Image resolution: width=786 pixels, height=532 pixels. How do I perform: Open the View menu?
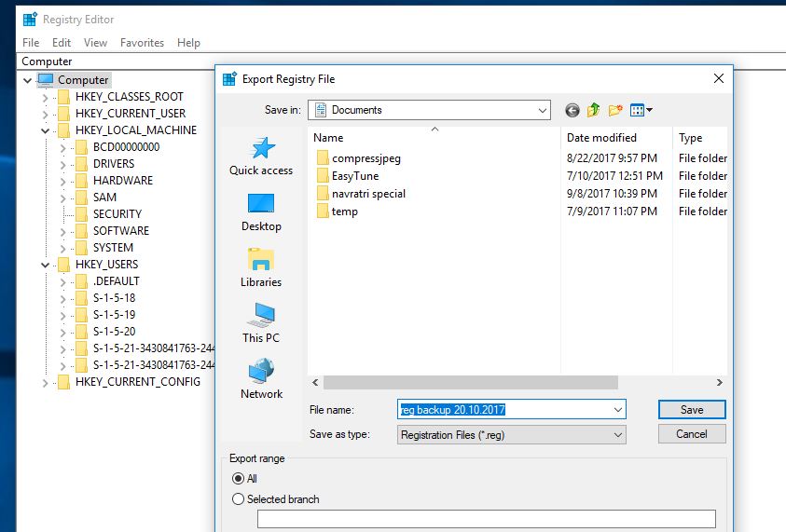click(95, 43)
